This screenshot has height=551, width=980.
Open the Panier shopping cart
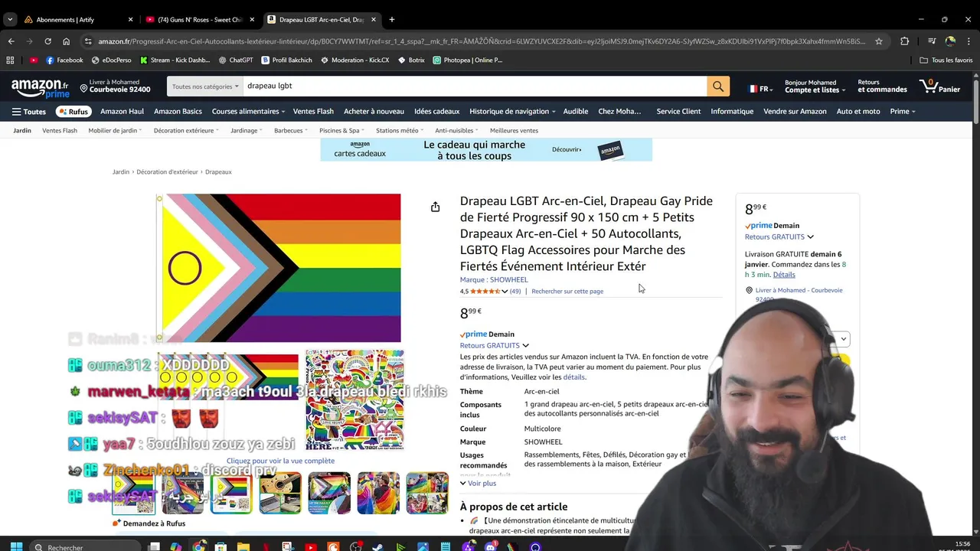[940, 86]
